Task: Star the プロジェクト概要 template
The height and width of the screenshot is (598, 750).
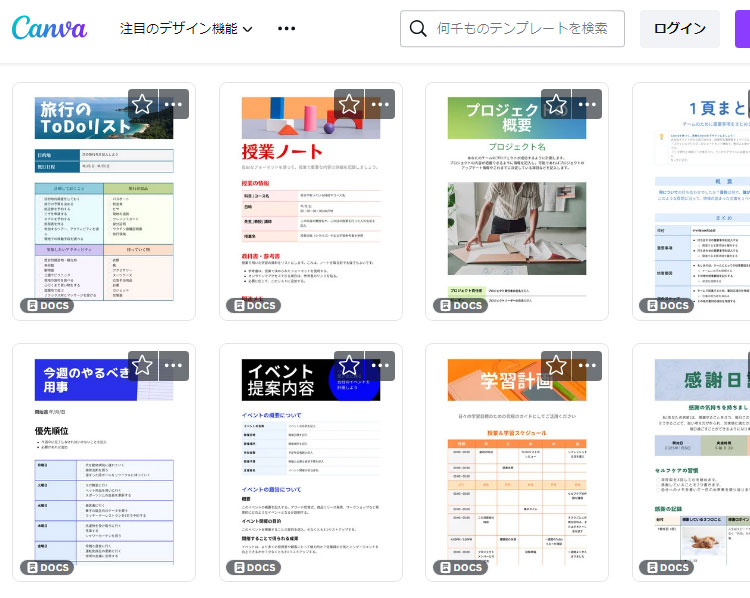Action: [x=556, y=104]
